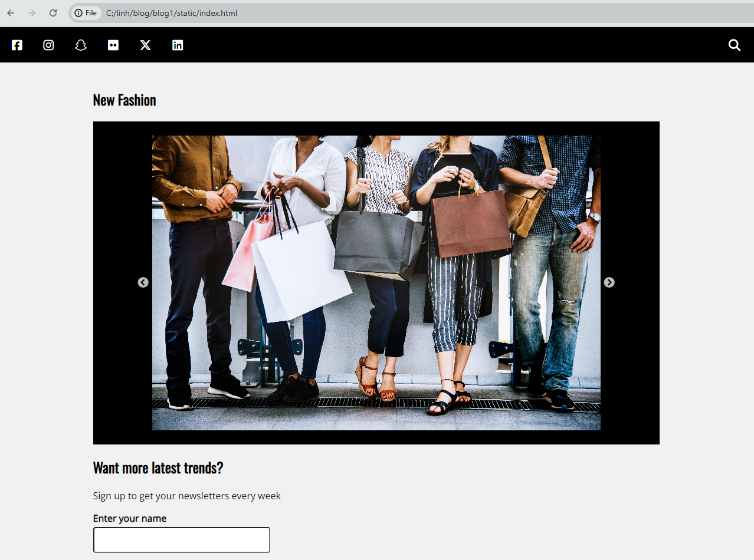Viewport: 754px width, 560px height.
Task: Click the Want more latest trends? heading
Action: pos(158,468)
